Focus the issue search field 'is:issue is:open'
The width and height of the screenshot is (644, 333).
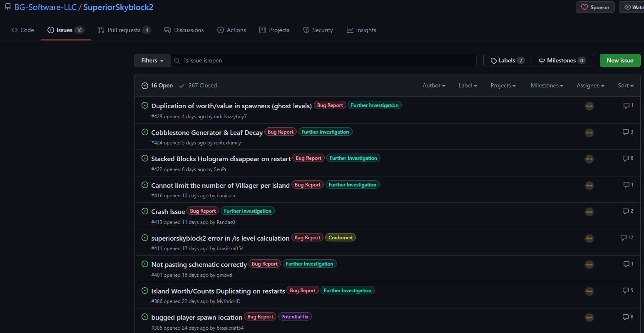pos(325,61)
